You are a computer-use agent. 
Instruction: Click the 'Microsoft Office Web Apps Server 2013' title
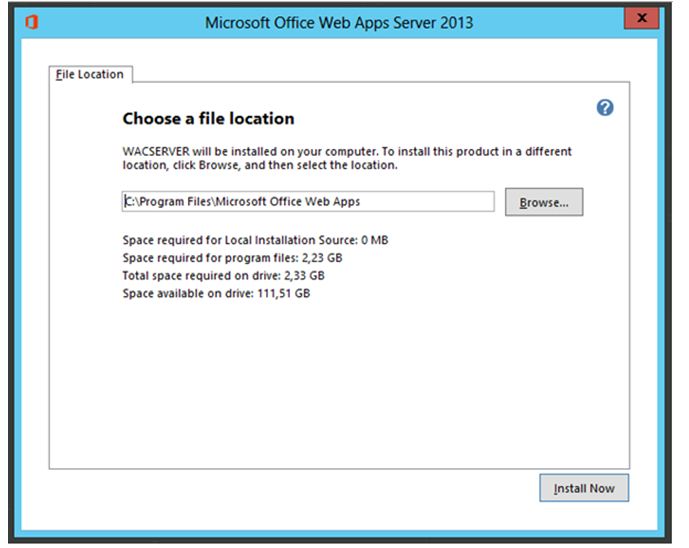click(339, 23)
